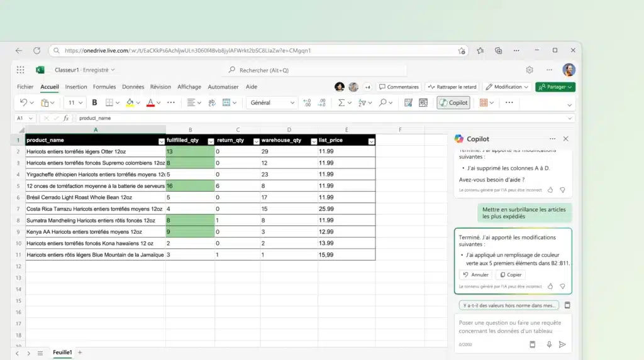Select the Accueil tab
This screenshot has width=644, height=360.
point(50,87)
